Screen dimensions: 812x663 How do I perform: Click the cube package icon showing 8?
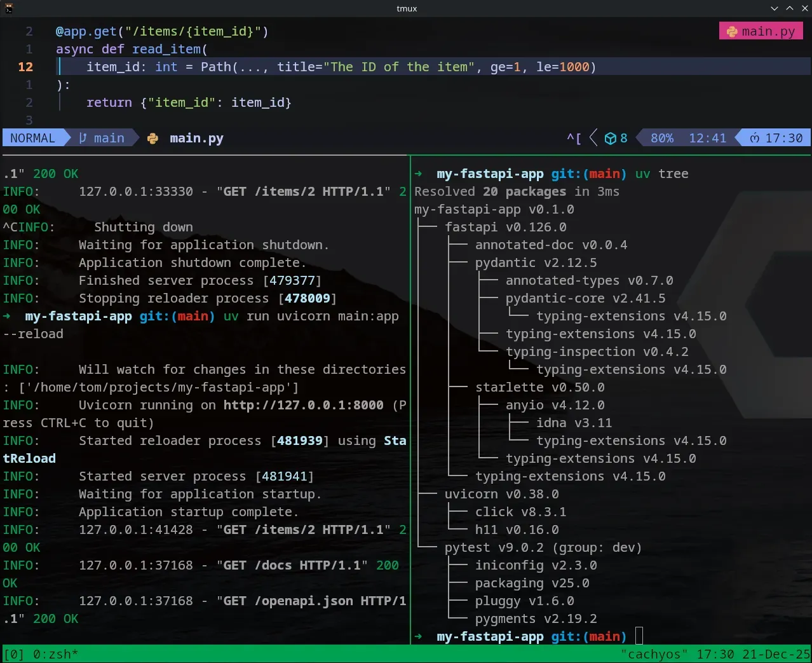pyautogui.click(x=610, y=139)
